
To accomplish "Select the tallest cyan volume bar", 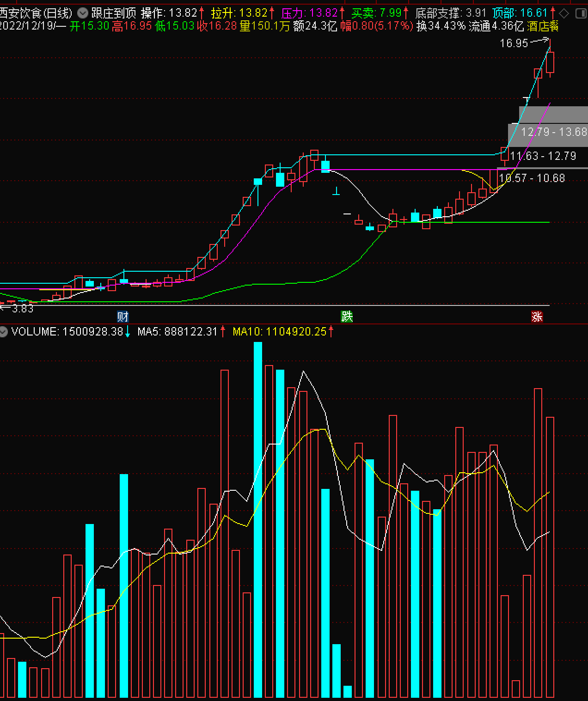I will (x=258, y=519).
